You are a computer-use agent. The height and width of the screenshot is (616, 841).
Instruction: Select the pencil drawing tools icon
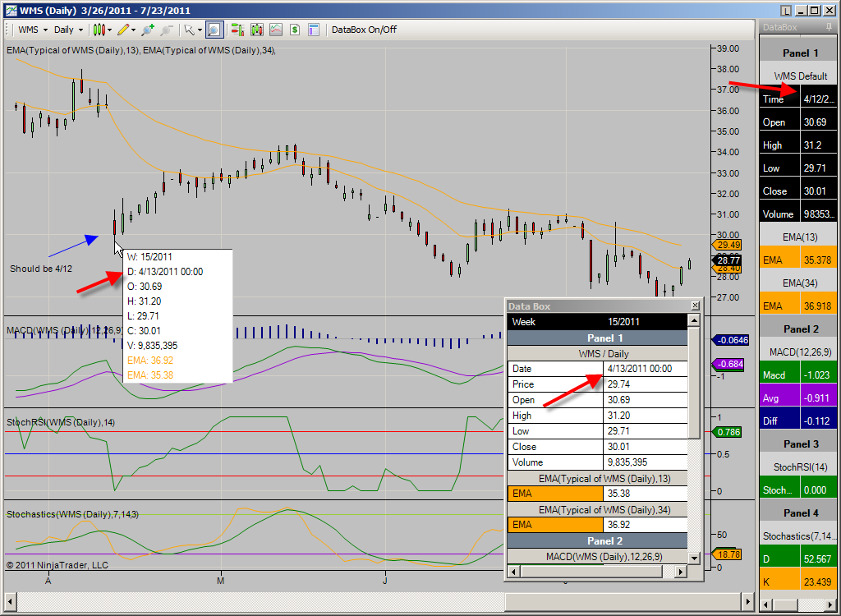pyautogui.click(x=123, y=30)
